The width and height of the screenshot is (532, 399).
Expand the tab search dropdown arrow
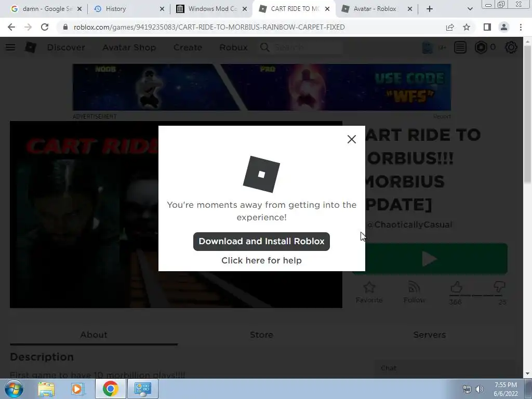[x=470, y=9]
